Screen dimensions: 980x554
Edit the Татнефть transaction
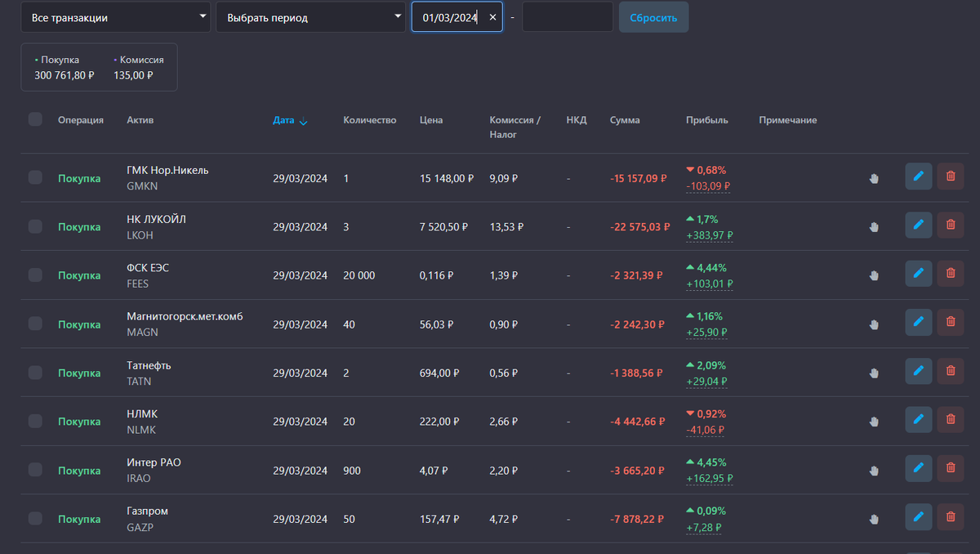tap(919, 371)
